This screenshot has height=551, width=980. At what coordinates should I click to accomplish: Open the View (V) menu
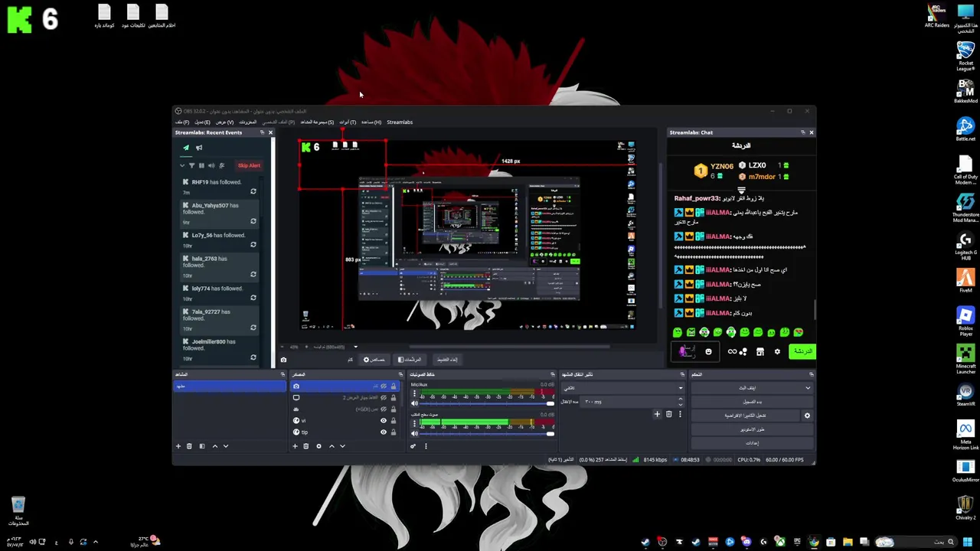coord(224,122)
